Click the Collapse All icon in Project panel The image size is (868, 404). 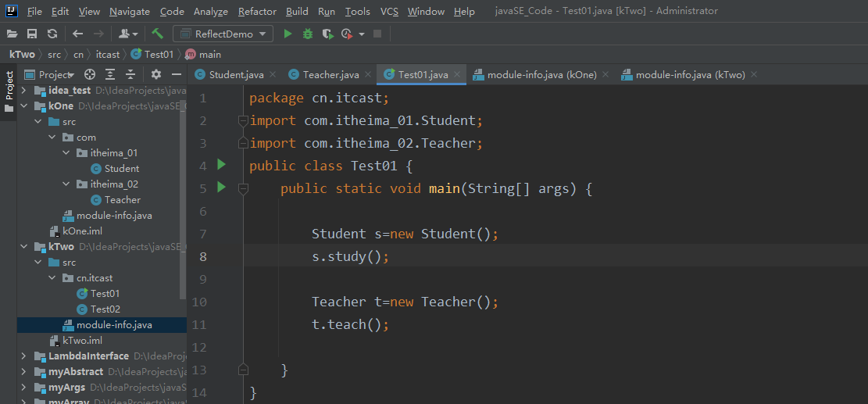(130, 74)
